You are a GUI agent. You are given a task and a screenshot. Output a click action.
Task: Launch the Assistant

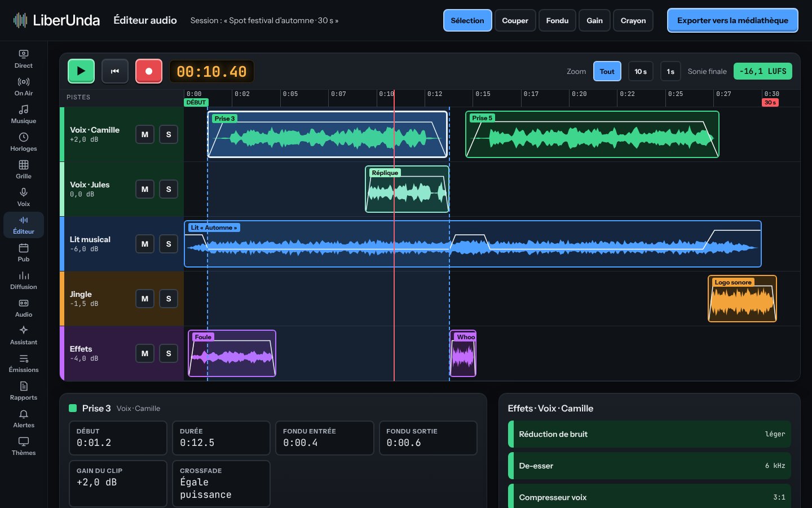[x=24, y=335]
